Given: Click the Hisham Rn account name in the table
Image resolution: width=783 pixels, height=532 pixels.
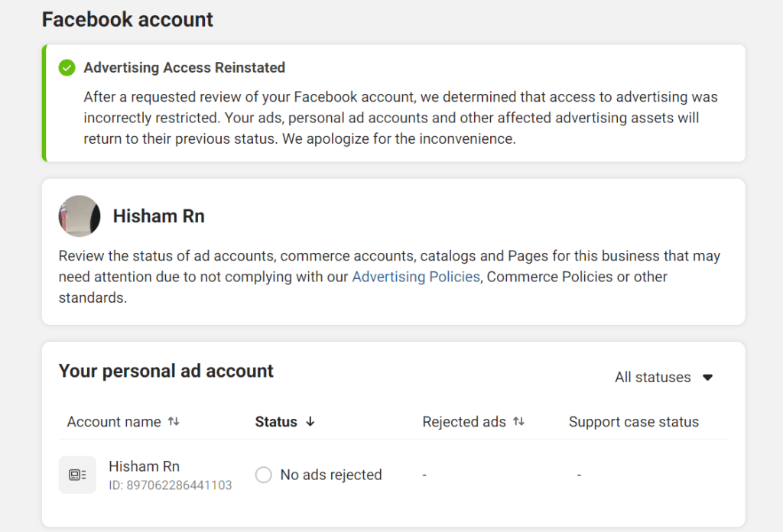Looking at the screenshot, I should pos(144,465).
